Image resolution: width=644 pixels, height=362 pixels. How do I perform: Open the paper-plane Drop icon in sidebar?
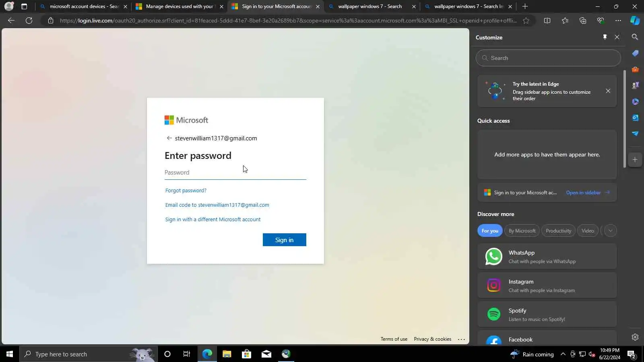point(635,134)
